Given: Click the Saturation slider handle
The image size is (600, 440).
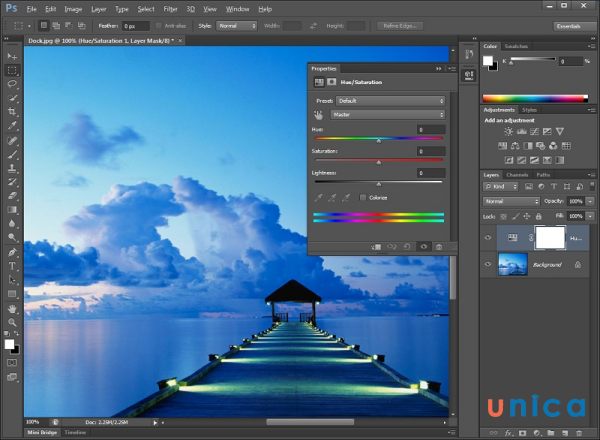Looking at the screenshot, I should coord(378,162).
